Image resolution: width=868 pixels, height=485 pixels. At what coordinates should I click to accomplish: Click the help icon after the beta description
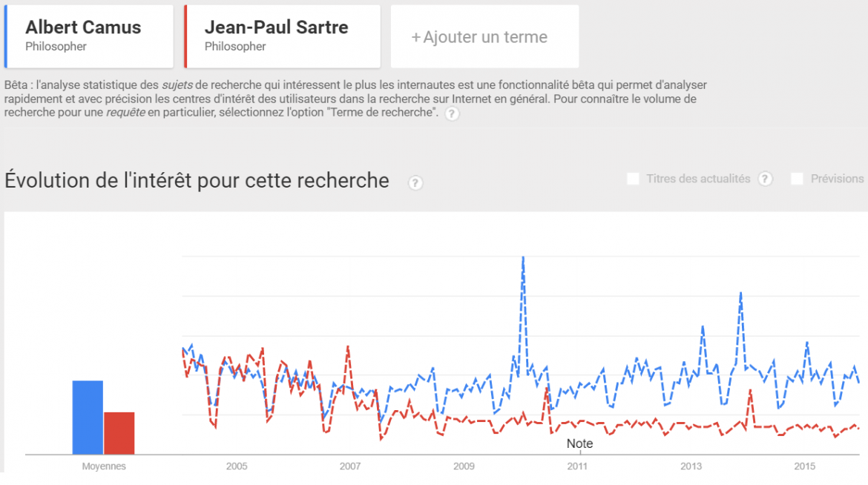click(x=452, y=113)
